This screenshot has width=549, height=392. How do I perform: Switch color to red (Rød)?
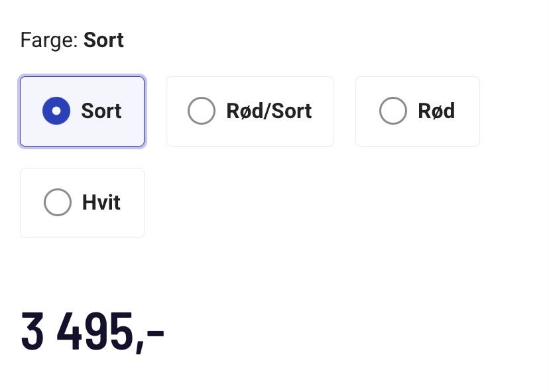tap(417, 111)
